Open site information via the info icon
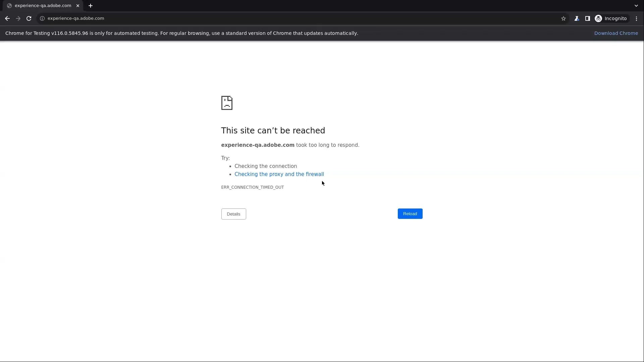644x362 pixels. tap(42, 18)
